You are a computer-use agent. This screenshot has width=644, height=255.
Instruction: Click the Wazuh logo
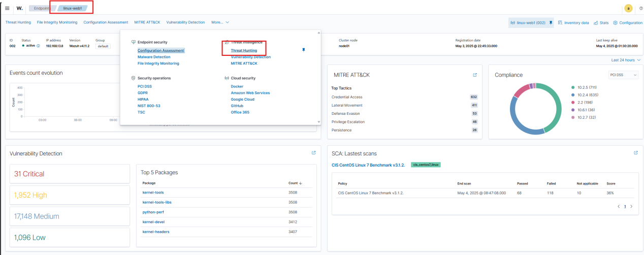[19, 8]
